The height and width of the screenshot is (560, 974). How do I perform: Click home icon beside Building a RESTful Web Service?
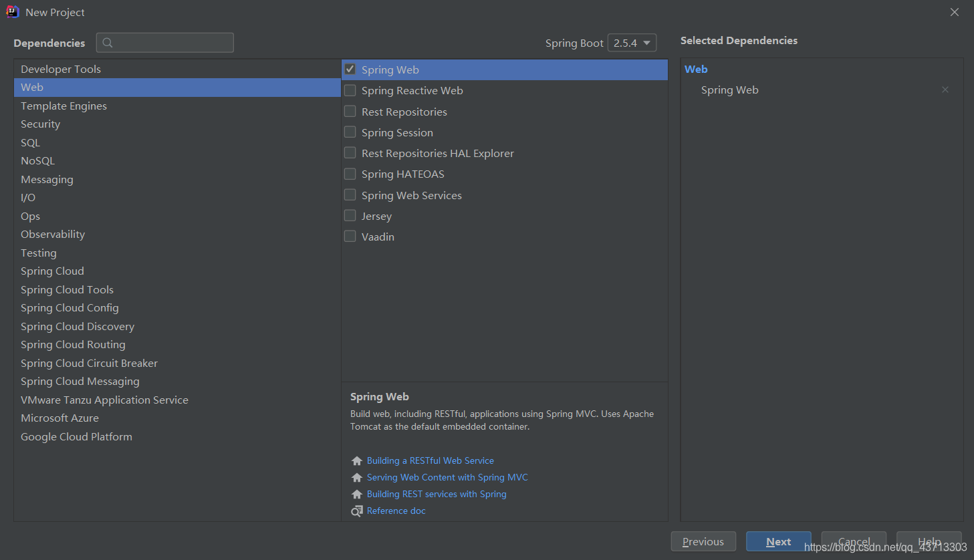(x=357, y=460)
